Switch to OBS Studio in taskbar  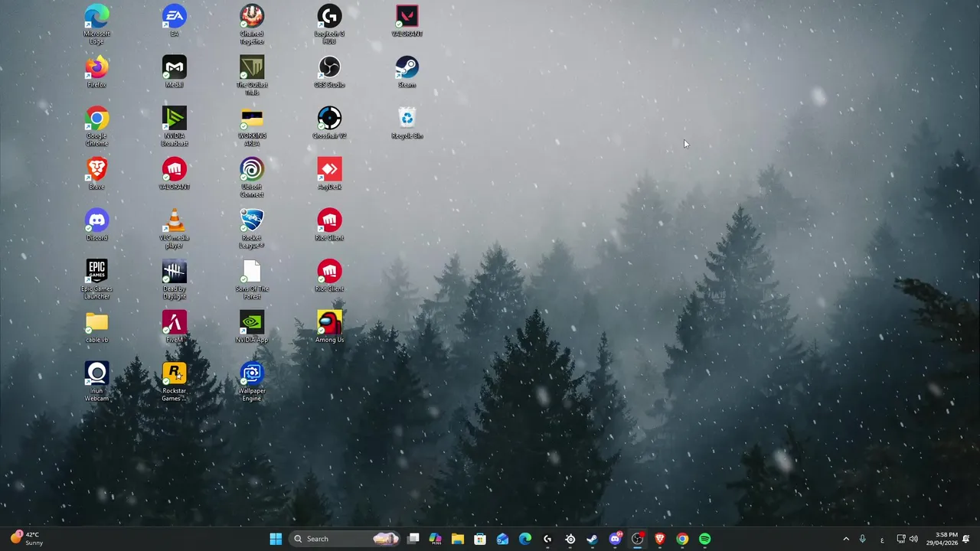coord(637,539)
